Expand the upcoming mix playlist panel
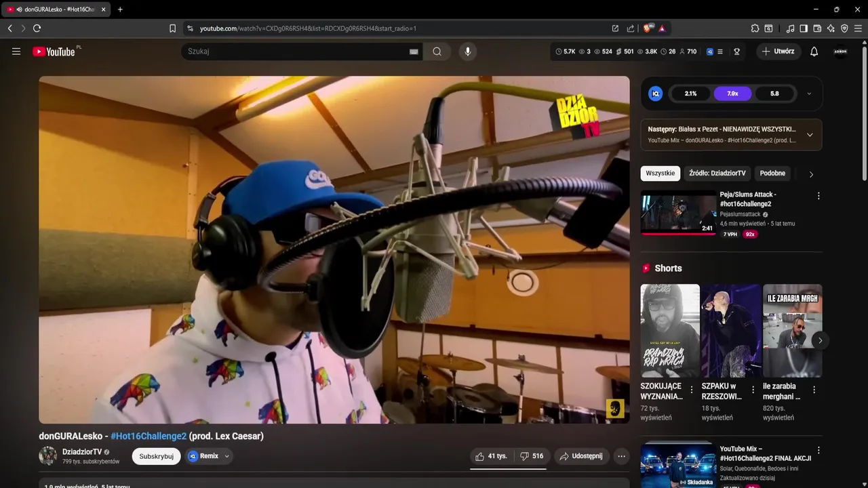868x488 pixels. click(x=810, y=135)
